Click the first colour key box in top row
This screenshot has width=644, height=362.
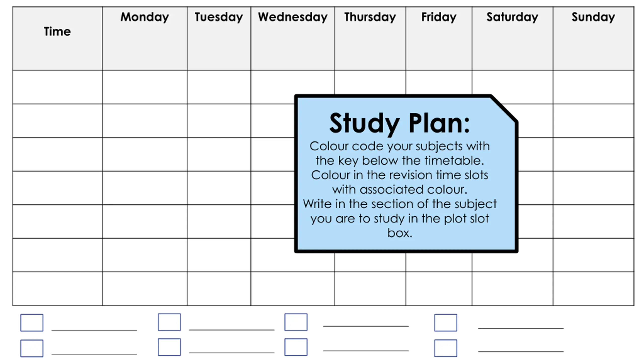(32, 323)
